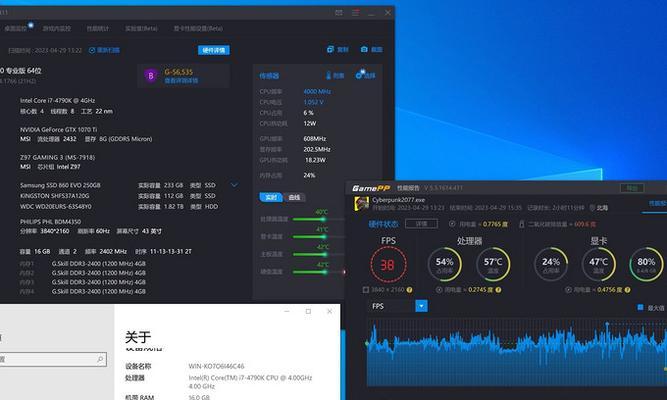
Task: Click the '4000 MHz' CPU frequency value
Action: pos(317,91)
